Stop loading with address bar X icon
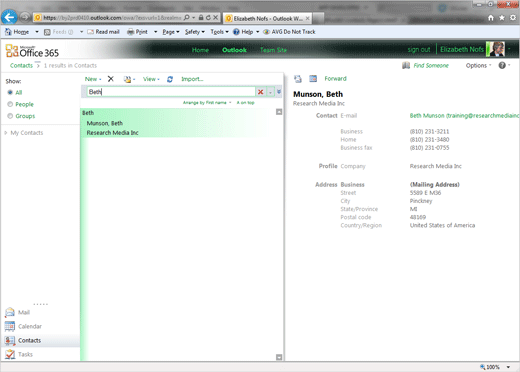The height and width of the screenshot is (372, 520). click(216, 17)
